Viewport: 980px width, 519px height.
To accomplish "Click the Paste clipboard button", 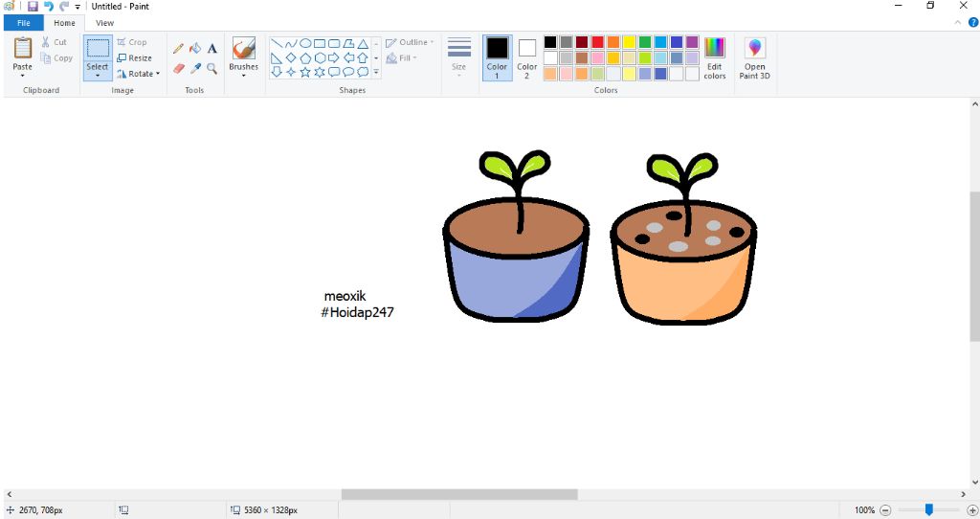I will click(23, 54).
